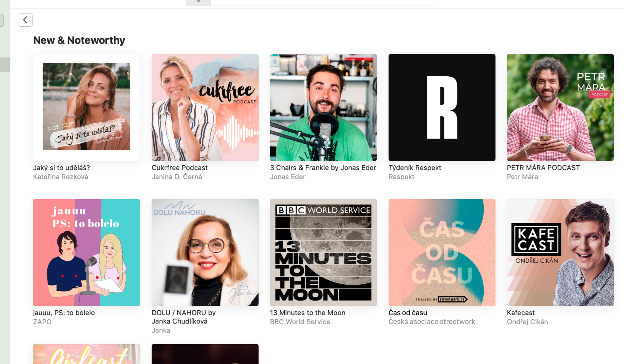Select the Čas od času cover art

(442, 252)
